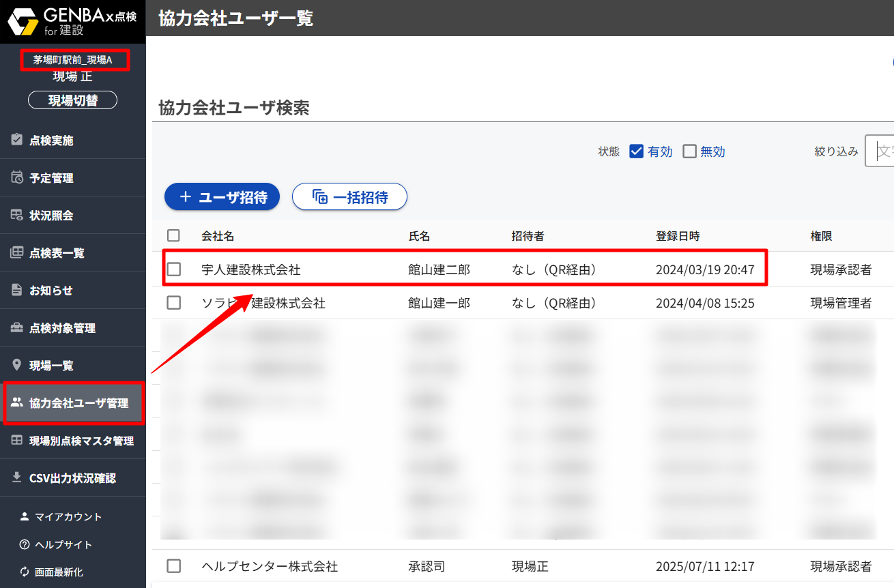Viewport: 894px width, 588px height.
Task: Click the 点検対象管理 toolbox icon
Action: 17,327
